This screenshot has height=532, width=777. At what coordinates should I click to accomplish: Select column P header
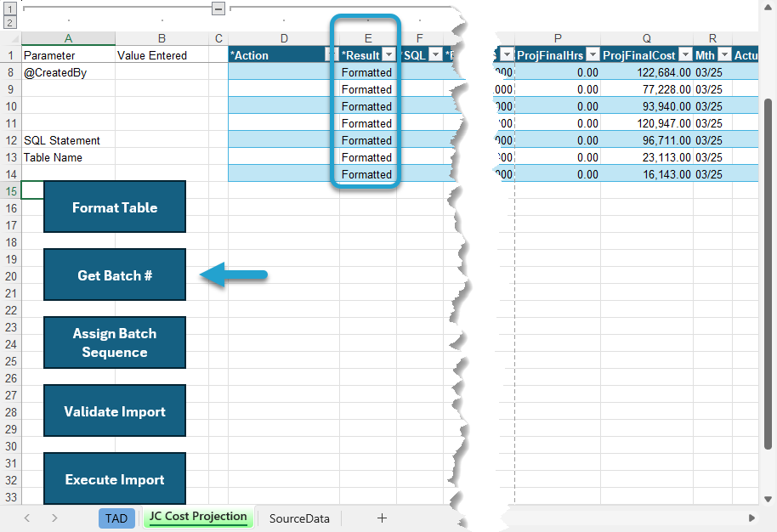558,38
